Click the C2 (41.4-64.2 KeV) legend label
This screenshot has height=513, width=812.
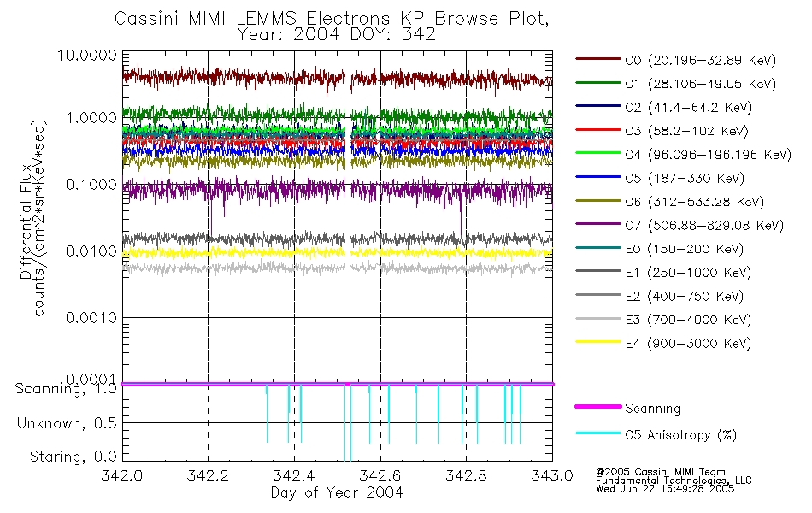[688, 107]
